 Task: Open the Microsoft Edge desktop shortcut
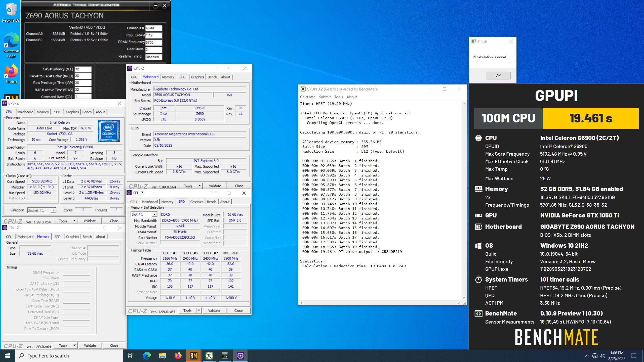(x=11, y=45)
